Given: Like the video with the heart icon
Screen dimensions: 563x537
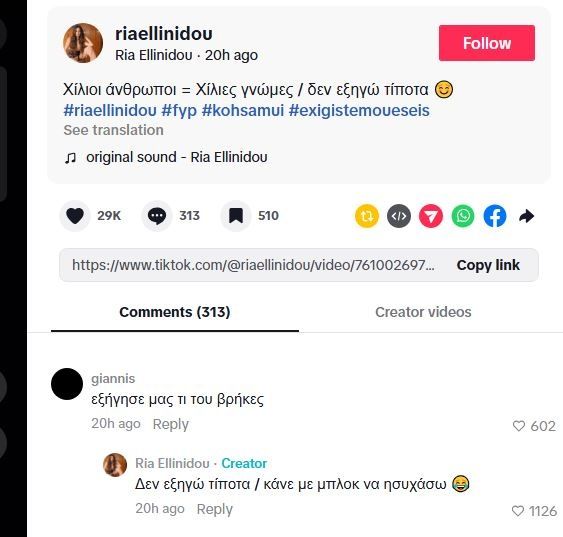Looking at the screenshot, I should click(x=75, y=216).
